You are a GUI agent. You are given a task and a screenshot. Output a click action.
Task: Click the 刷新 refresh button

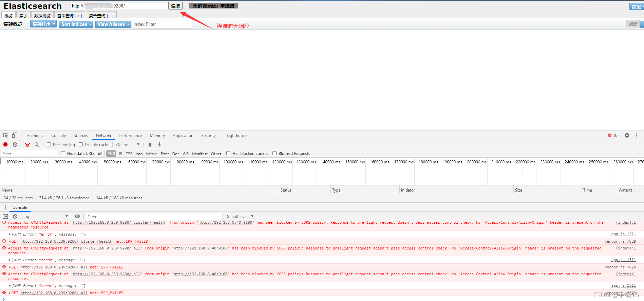(x=633, y=24)
